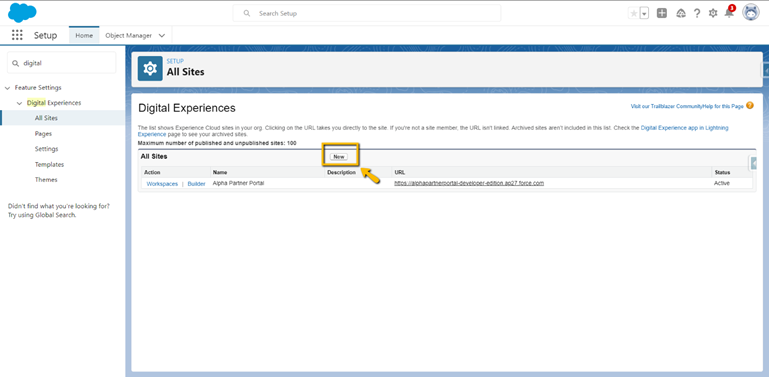Image resolution: width=769 pixels, height=377 pixels.
Task: Open Settings under Digital Experiences
Action: pyautogui.click(x=47, y=149)
